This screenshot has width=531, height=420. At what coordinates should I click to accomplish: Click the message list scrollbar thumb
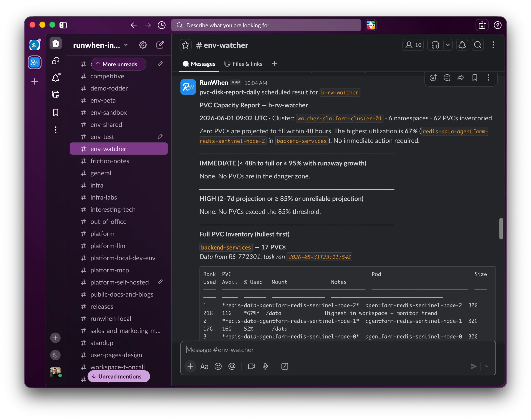click(501, 229)
